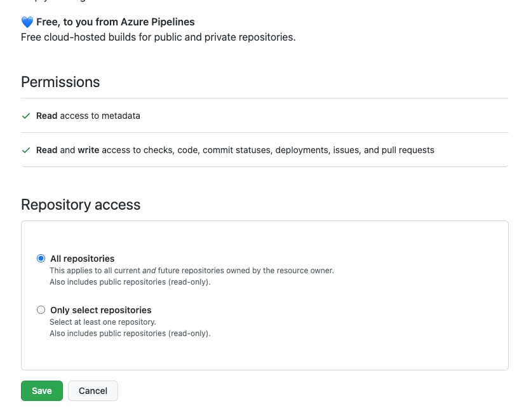The width and height of the screenshot is (531, 420).
Task: Click the Permissions heading
Action: [60, 82]
